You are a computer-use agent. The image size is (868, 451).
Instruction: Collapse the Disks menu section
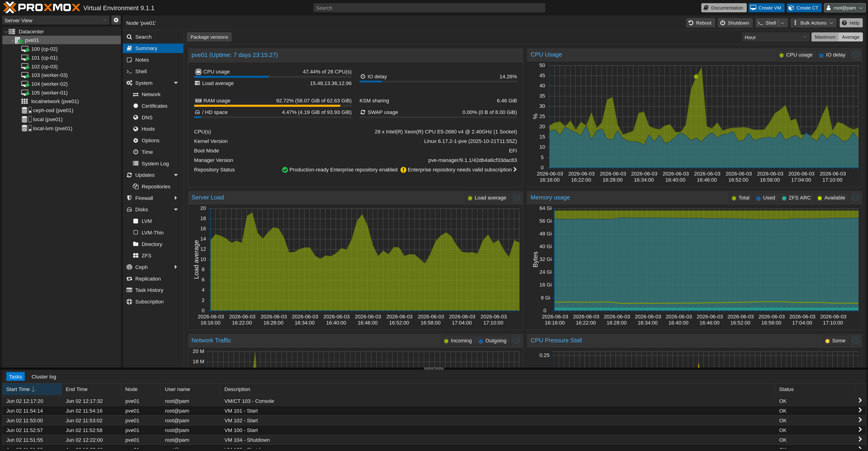[176, 209]
